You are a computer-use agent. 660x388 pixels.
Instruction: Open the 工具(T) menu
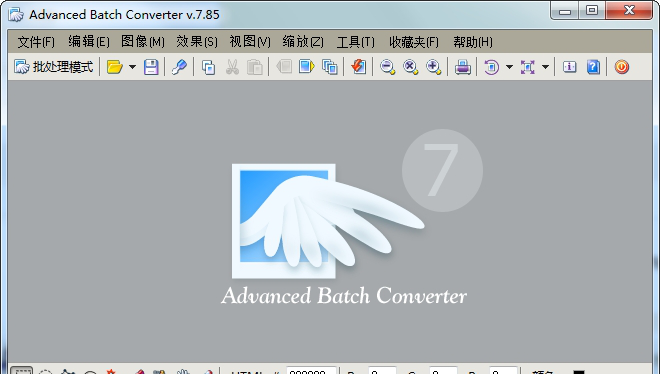[356, 42]
